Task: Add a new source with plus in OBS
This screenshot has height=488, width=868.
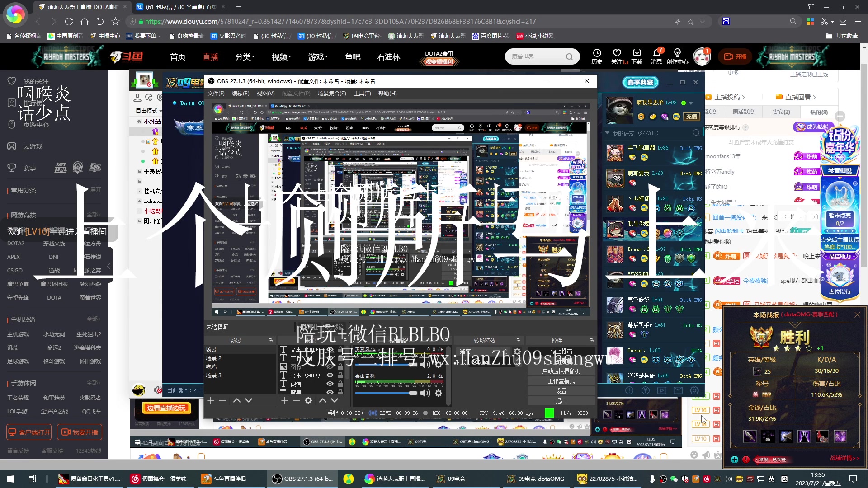Action: coord(284,400)
